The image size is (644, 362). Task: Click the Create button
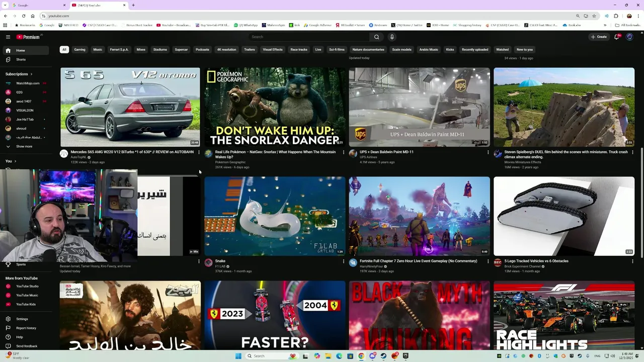click(x=599, y=37)
